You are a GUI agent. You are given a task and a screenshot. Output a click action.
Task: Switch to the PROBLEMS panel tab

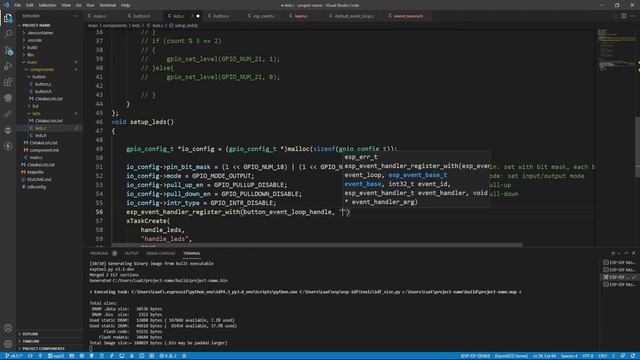[x=99, y=253]
